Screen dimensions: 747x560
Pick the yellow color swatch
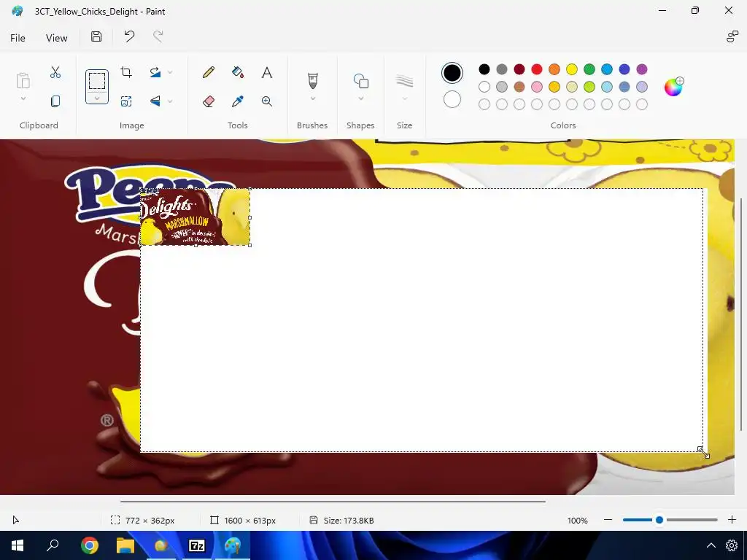click(x=572, y=69)
